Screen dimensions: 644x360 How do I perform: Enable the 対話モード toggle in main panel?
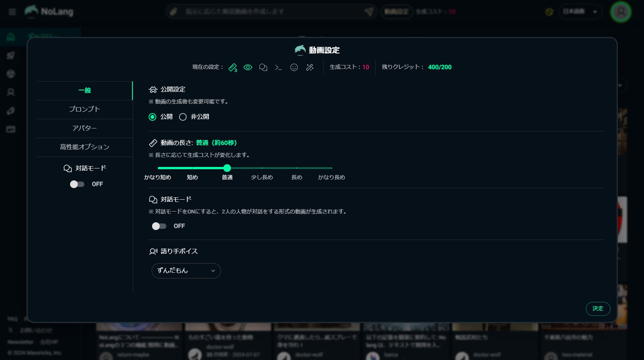tap(158, 226)
